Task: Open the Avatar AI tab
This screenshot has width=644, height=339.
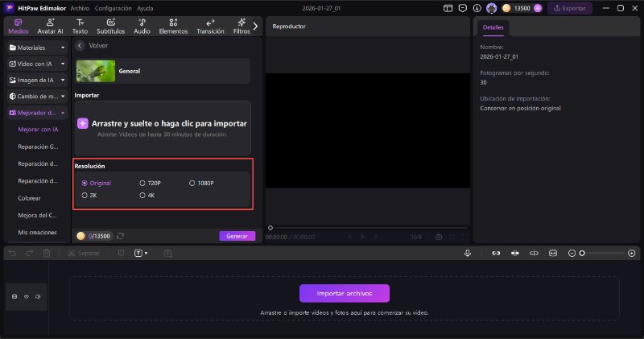Action: pos(50,27)
